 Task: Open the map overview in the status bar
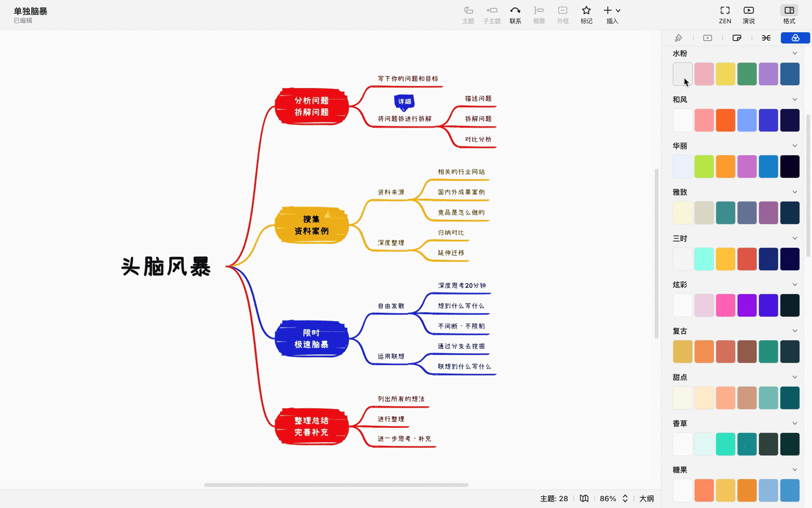(x=584, y=499)
